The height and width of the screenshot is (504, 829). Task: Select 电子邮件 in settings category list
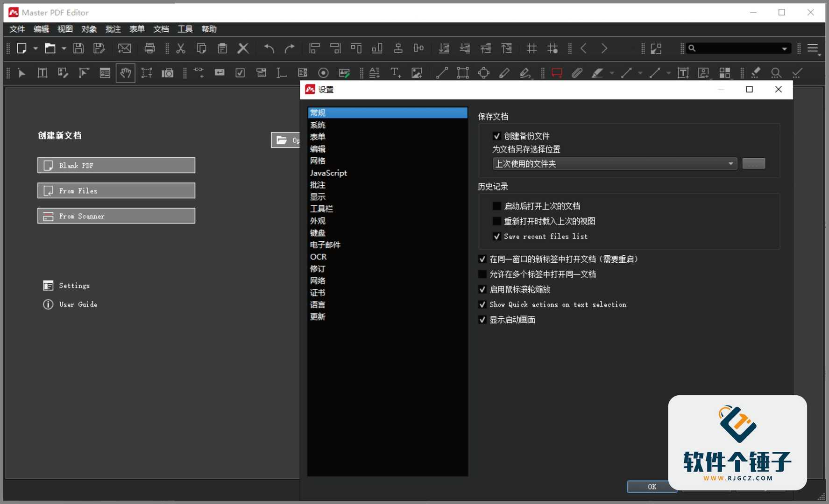[388, 245]
